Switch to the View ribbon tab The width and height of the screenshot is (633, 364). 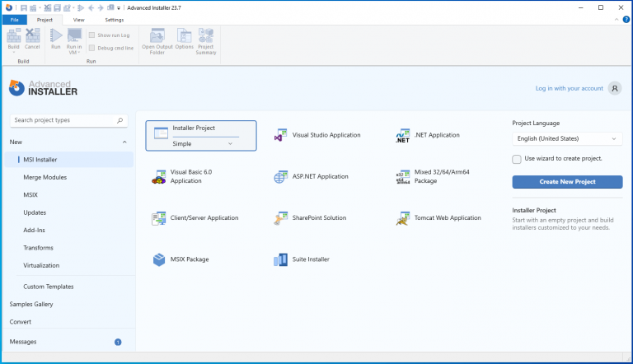pos(79,20)
